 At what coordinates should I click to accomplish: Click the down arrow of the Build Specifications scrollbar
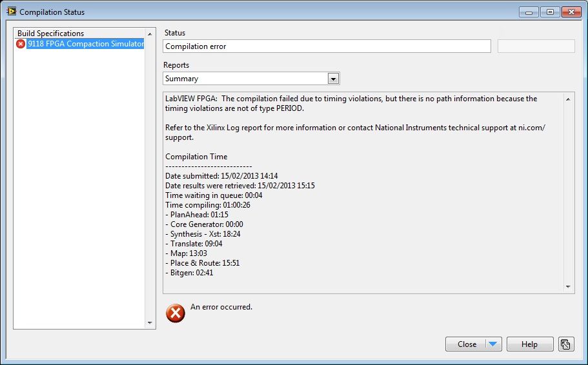(x=150, y=322)
